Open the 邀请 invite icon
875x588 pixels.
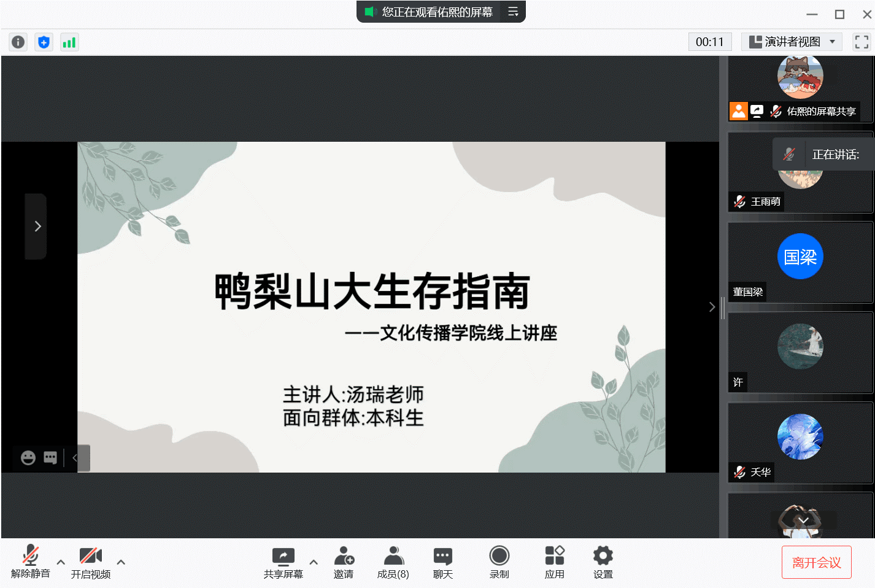click(x=344, y=562)
